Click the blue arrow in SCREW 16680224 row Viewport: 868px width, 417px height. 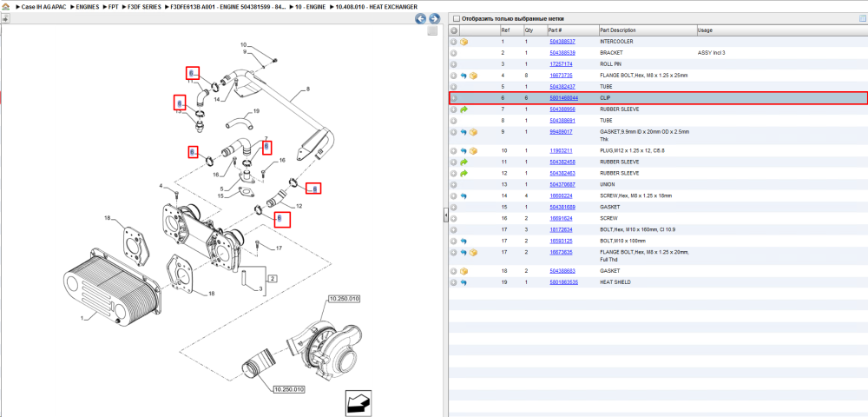click(464, 196)
